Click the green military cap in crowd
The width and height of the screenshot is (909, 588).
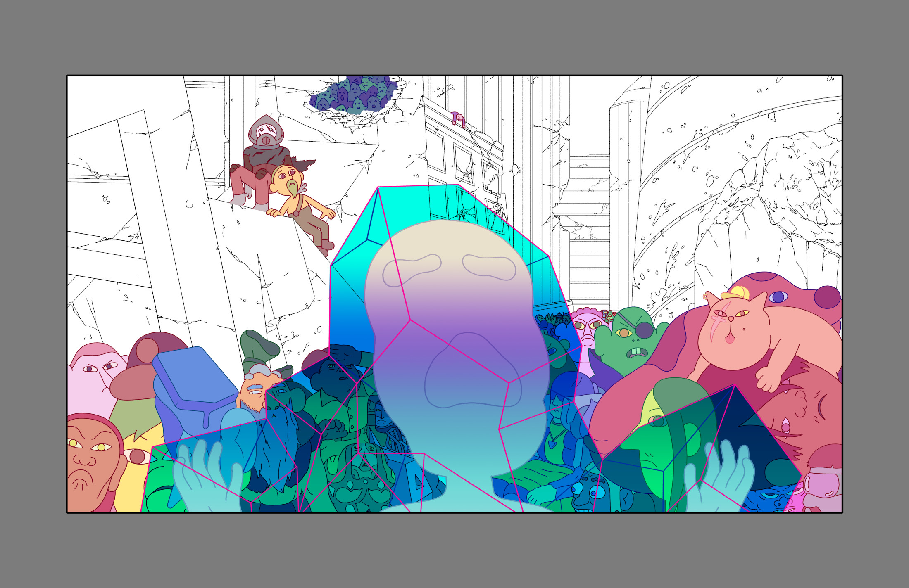(x=259, y=345)
